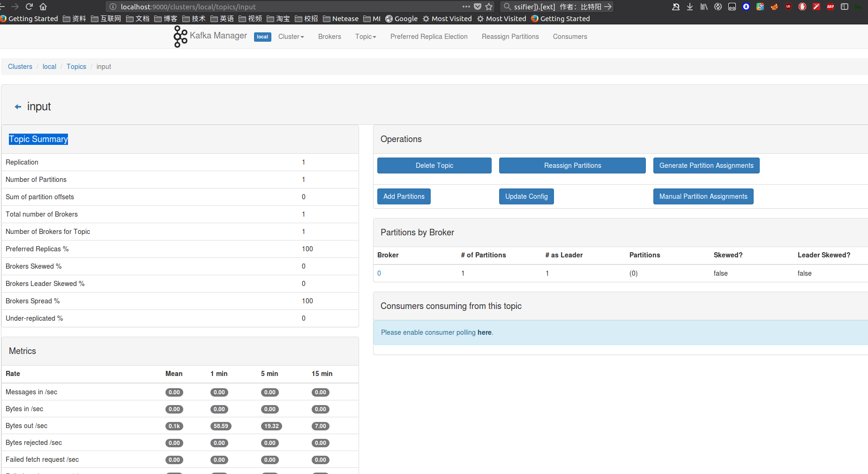The image size is (868, 474).
Task: Click the browser address bar URL
Action: [188, 7]
